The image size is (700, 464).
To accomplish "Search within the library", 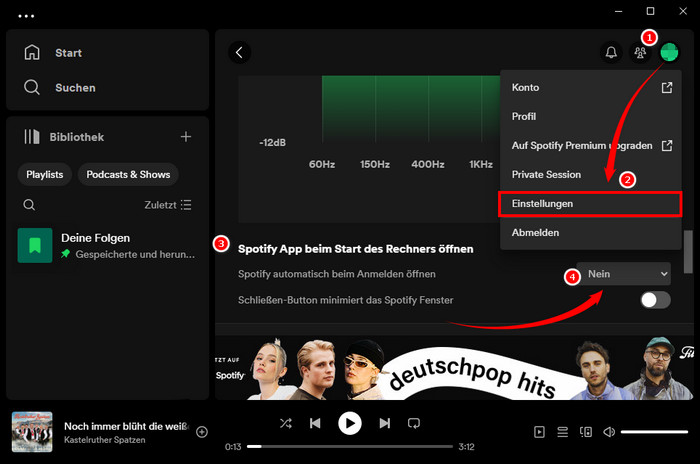I will point(29,205).
